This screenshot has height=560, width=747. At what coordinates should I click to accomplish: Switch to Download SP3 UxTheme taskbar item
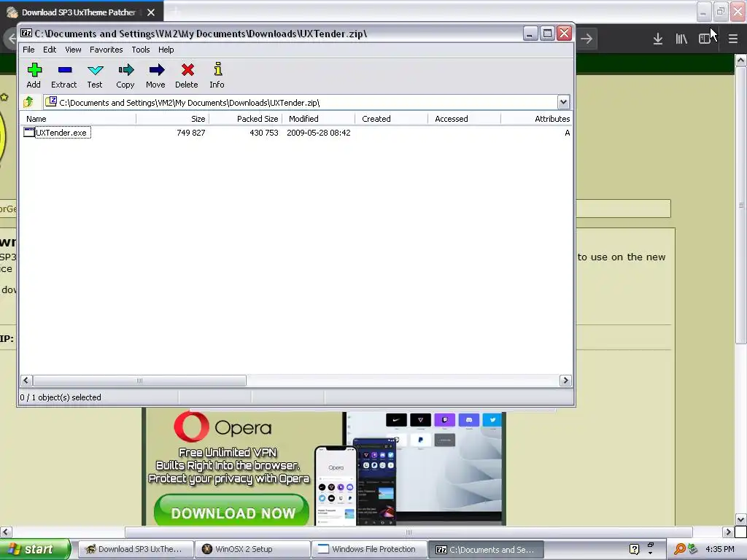[135, 550]
